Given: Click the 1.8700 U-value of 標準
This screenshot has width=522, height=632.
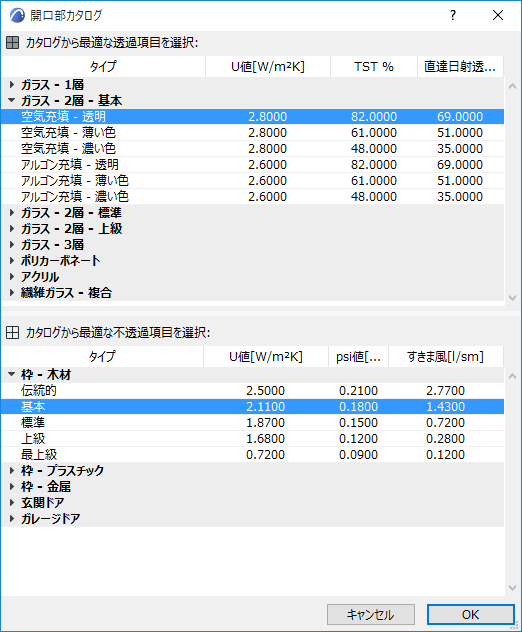Looking at the screenshot, I should point(266,422).
